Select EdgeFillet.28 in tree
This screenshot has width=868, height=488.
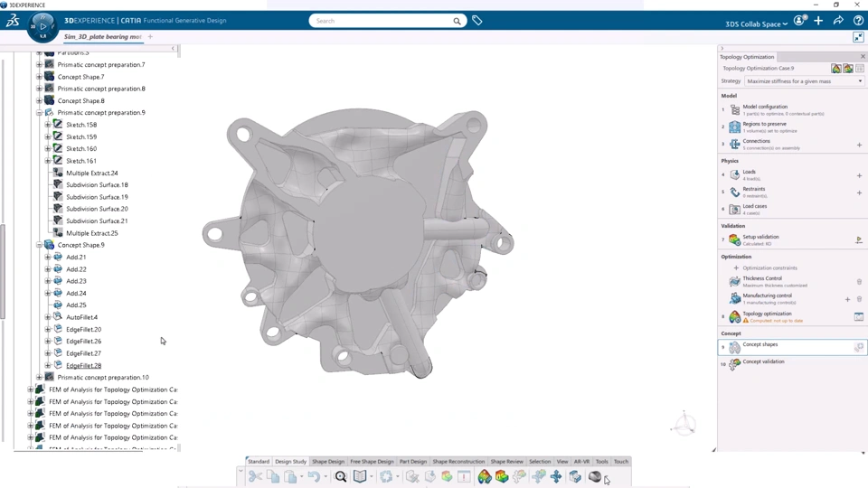[83, 365]
